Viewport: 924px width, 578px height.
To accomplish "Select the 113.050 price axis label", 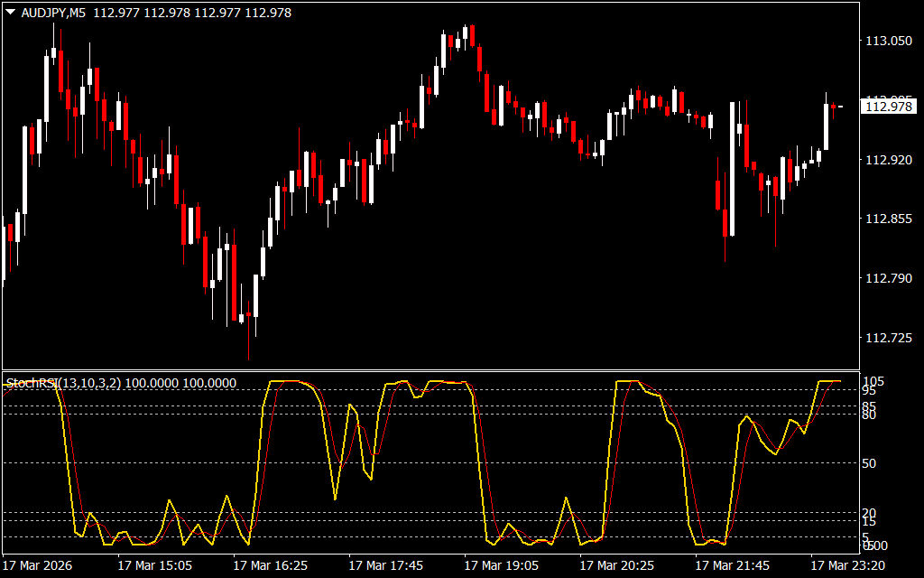I will [x=888, y=42].
